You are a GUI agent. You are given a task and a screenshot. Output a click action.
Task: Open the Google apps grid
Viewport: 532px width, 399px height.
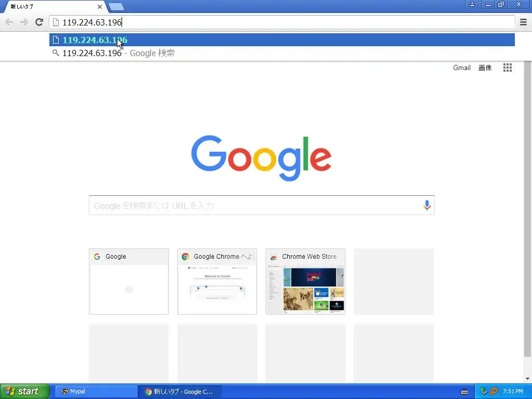pyautogui.click(x=508, y=68)
